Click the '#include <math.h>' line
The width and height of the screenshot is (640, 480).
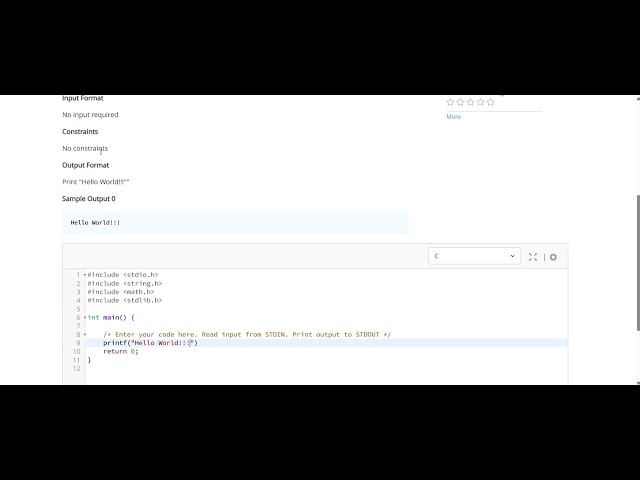coord(121,292)
